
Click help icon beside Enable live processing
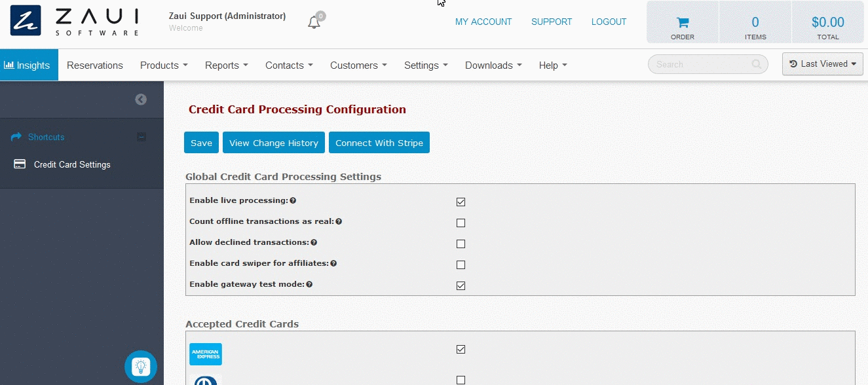click(293, 200)
